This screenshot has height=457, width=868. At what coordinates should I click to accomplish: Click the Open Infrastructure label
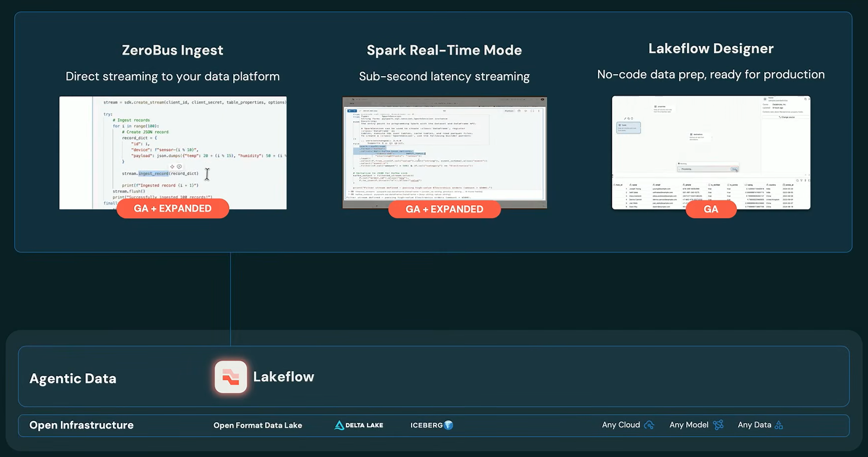coord(82,425)
